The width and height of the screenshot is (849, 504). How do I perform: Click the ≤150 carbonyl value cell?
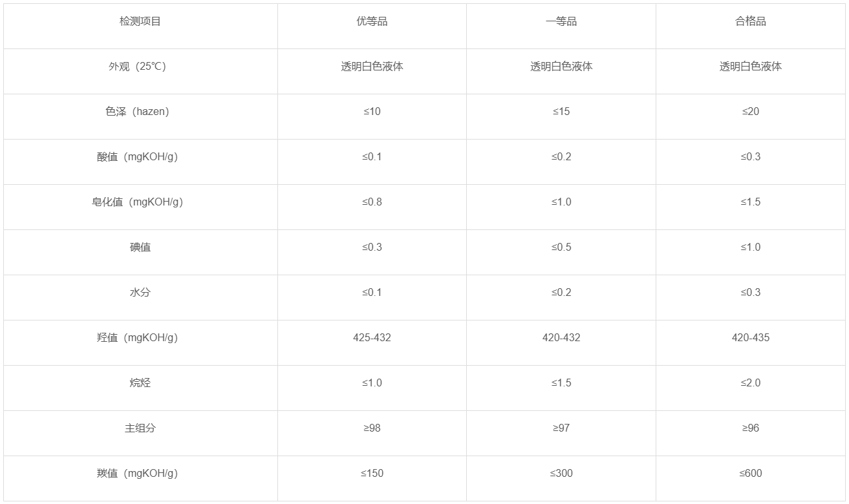372,474
